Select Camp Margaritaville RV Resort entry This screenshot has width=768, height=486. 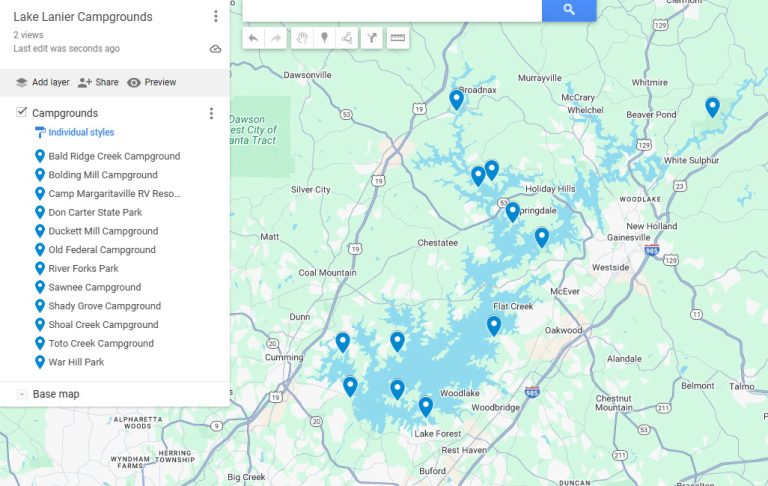115,194
